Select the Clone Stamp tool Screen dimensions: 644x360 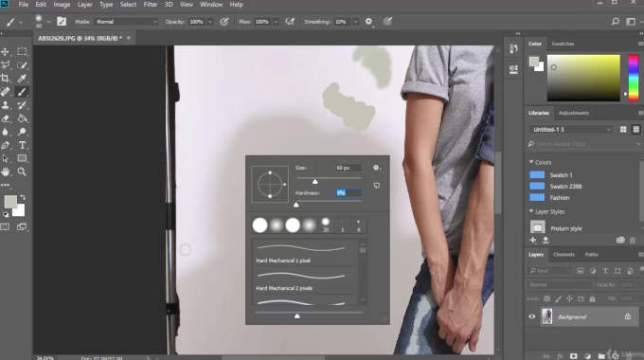6,105
